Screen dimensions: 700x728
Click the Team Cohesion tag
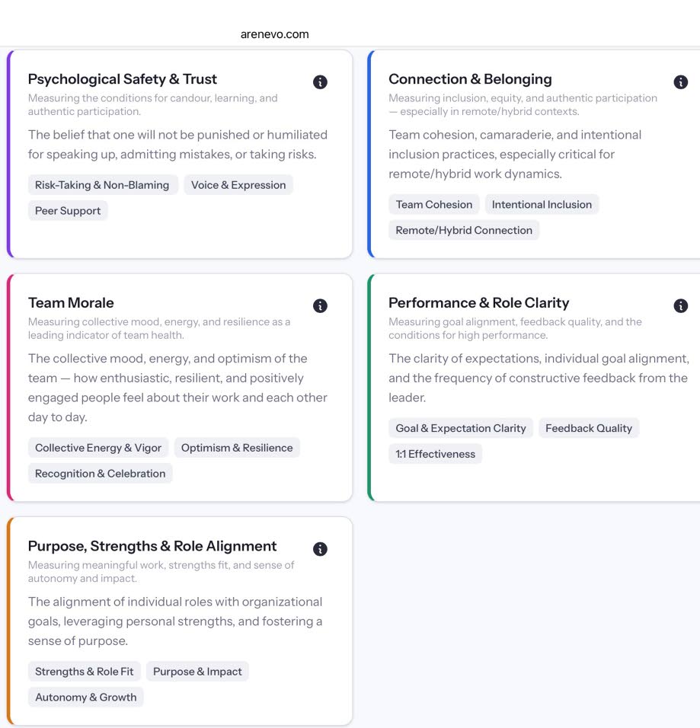434,204
